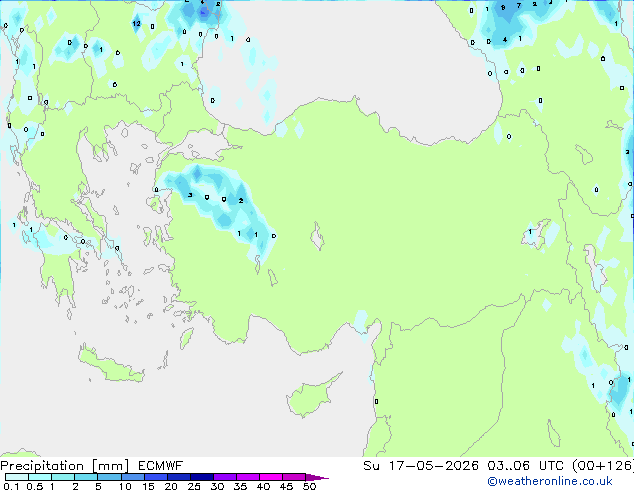Screen dimensions: 634x490
Task: Click the '0.5' legend label
Action: 35,486
